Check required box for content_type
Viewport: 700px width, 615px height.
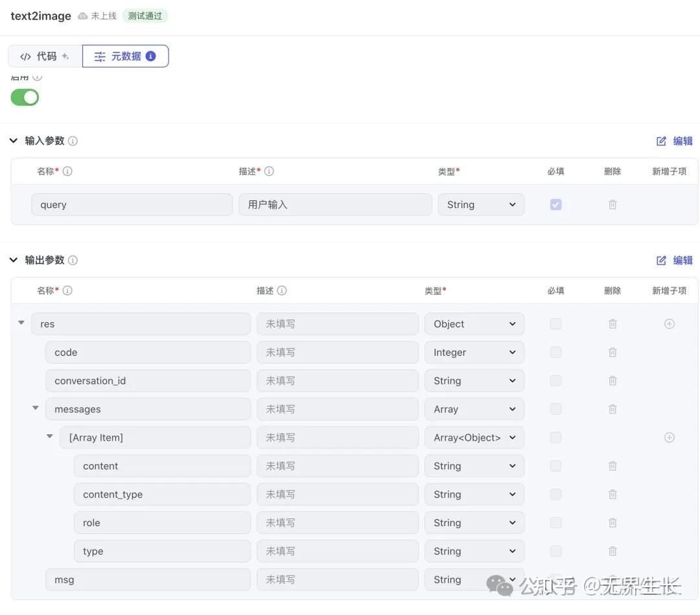click(x=556, y=494)
